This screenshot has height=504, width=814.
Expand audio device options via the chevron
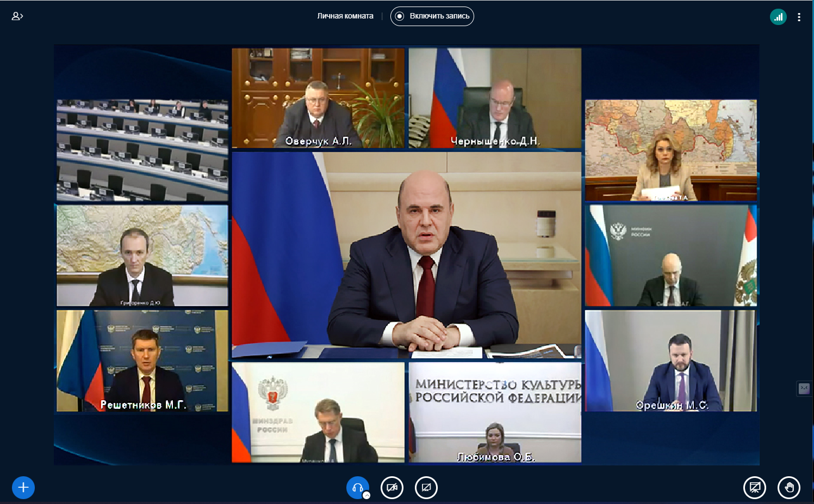coord(367,495)
